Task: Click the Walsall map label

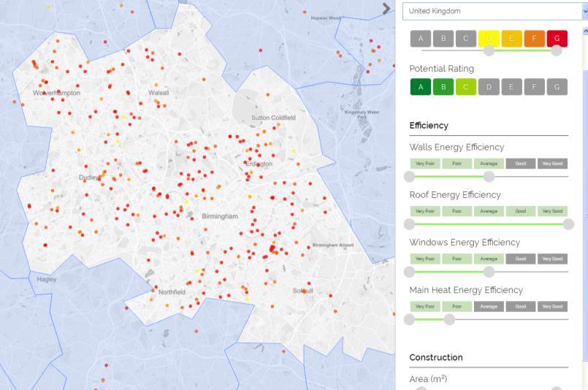Action: pyautogui.click(x=159, y=93)
